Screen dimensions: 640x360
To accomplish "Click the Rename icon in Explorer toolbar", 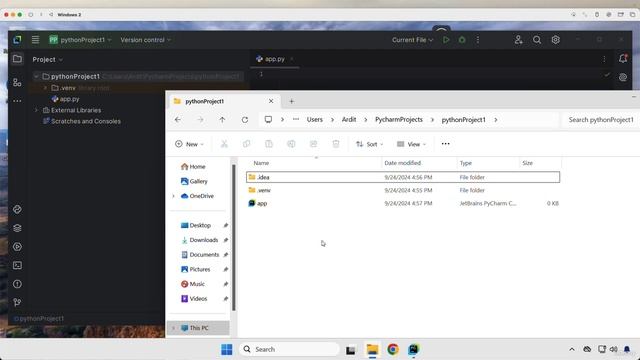I will pyautogui.click(x=291, y=144).
